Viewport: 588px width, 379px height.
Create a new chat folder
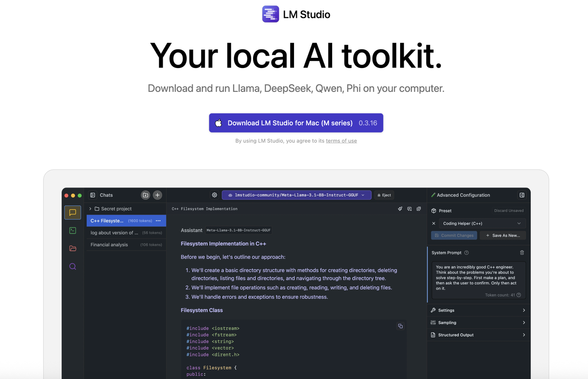point(145,195)
